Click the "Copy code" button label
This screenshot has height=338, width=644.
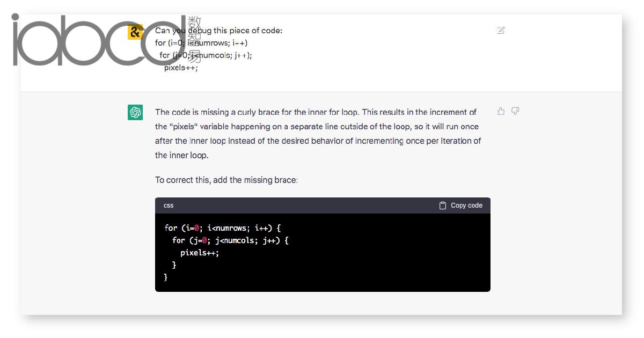click(x=466, y=205)
